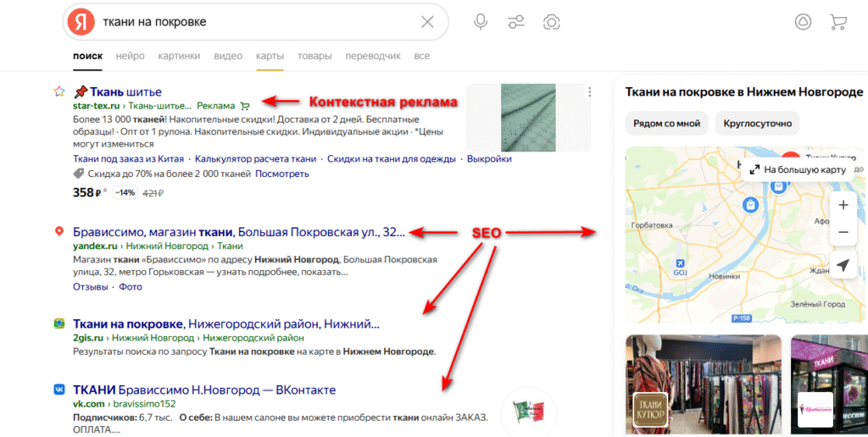Open the ad's three-dot options menu
This screenshot has height=437, width=868.
[x=590, y=92]
